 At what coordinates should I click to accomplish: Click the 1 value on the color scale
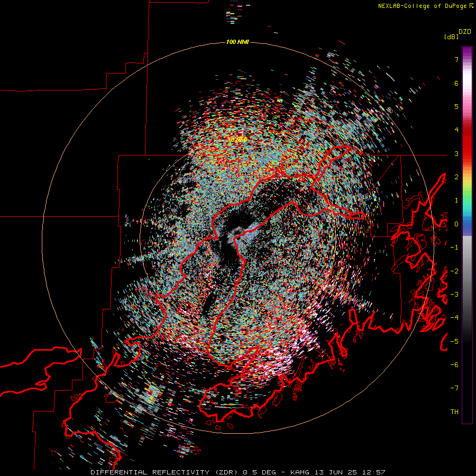pos(456,200)
